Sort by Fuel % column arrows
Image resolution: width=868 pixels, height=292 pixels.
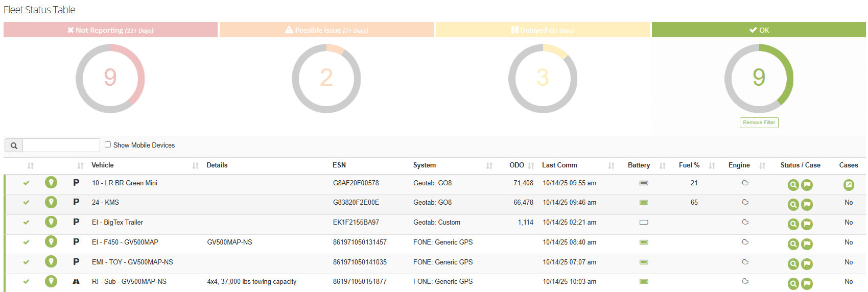pyautogui.click(x=712, y=166)
